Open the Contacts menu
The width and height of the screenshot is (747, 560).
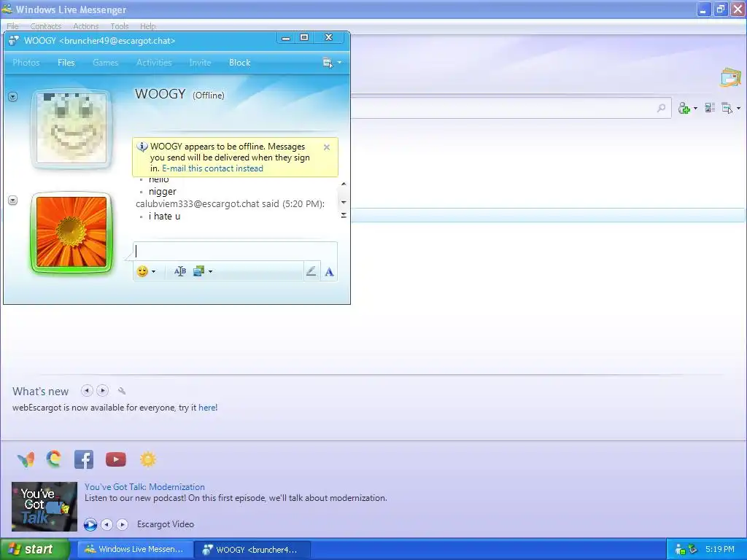[46, 26]
